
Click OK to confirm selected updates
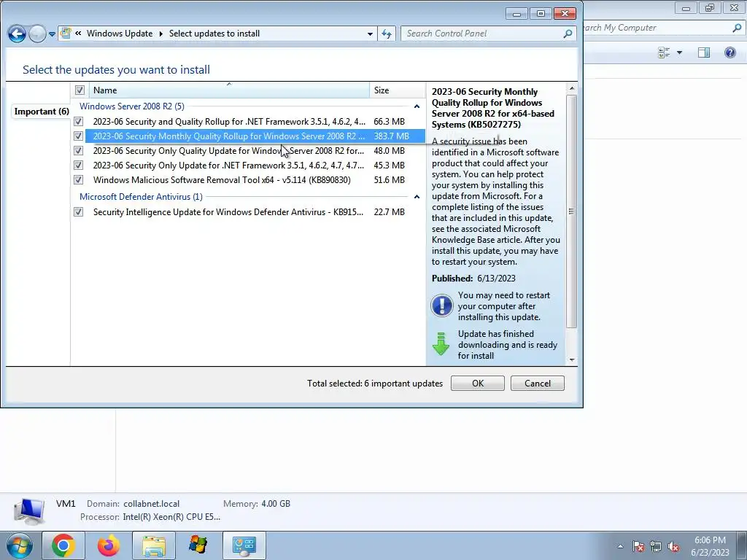pos(477,384)
